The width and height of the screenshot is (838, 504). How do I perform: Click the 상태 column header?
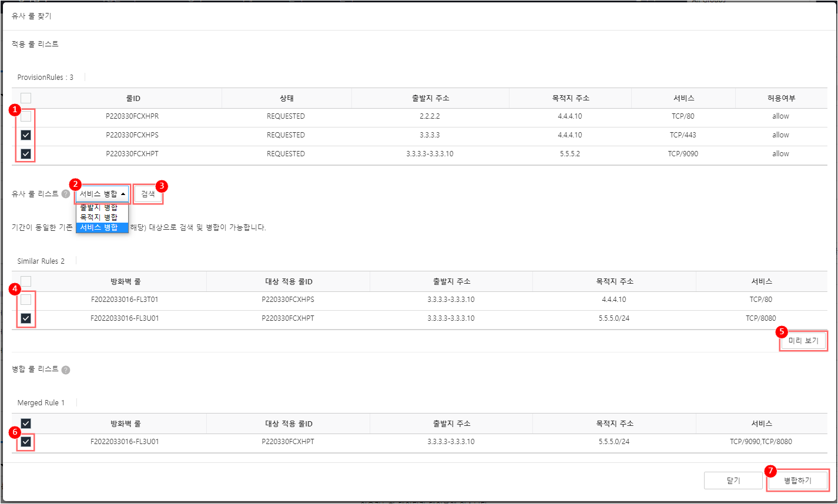coord(286,98)
